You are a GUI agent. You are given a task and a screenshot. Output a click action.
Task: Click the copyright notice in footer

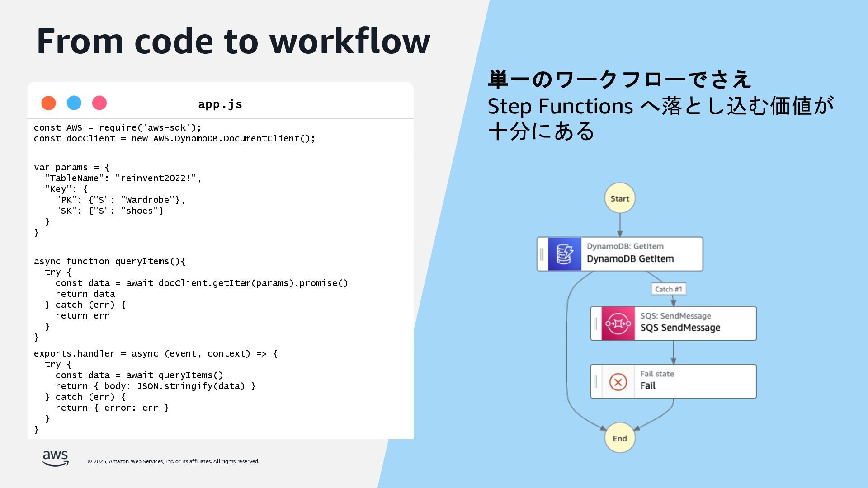[x=173, y=461]
